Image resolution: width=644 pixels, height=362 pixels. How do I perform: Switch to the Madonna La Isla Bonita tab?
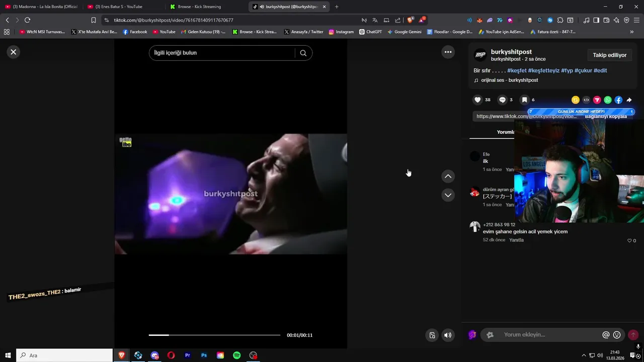pyautogui.click(x=41, y=7)
